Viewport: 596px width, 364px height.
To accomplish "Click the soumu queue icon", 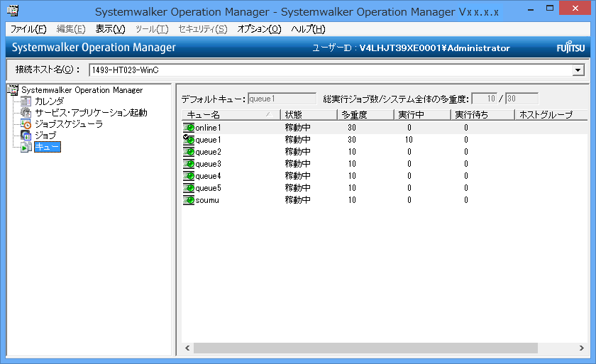I will coord(188,200).
